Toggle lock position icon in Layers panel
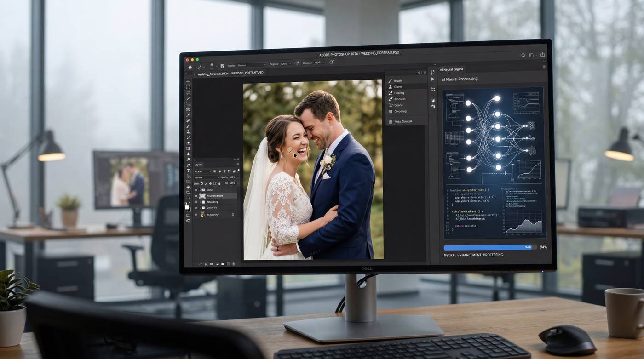 [210, 183]
